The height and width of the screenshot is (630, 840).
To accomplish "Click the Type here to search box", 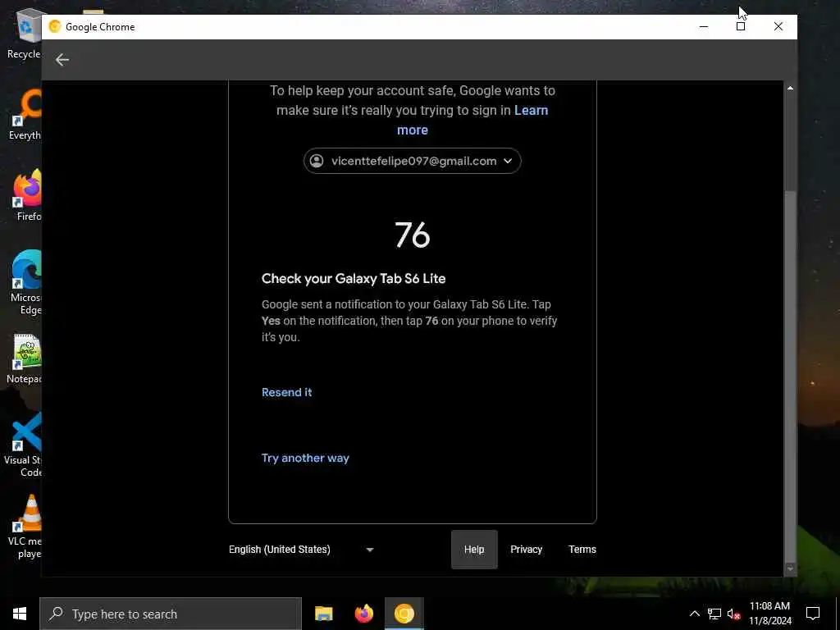I will [x=171, y=614].
